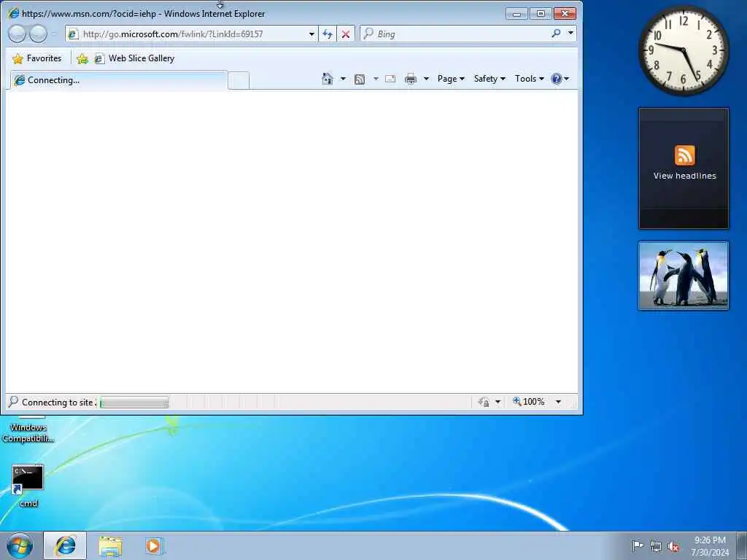This screenshot has height=560, width=747.
Task: Click the Show desktop strip on the taskbar
Action: coord(742,545)
